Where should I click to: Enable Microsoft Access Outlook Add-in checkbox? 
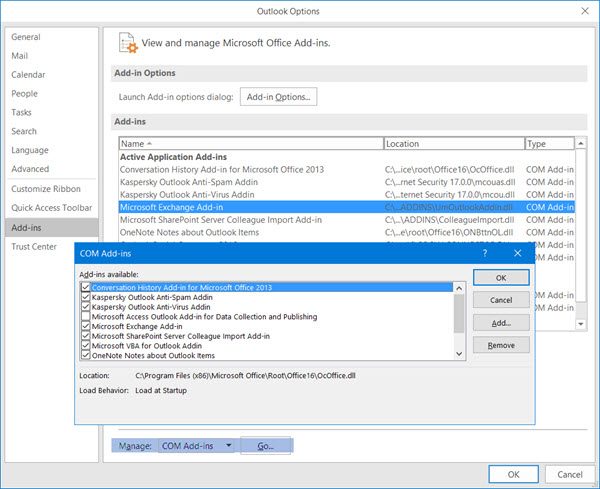click(86, 317)
